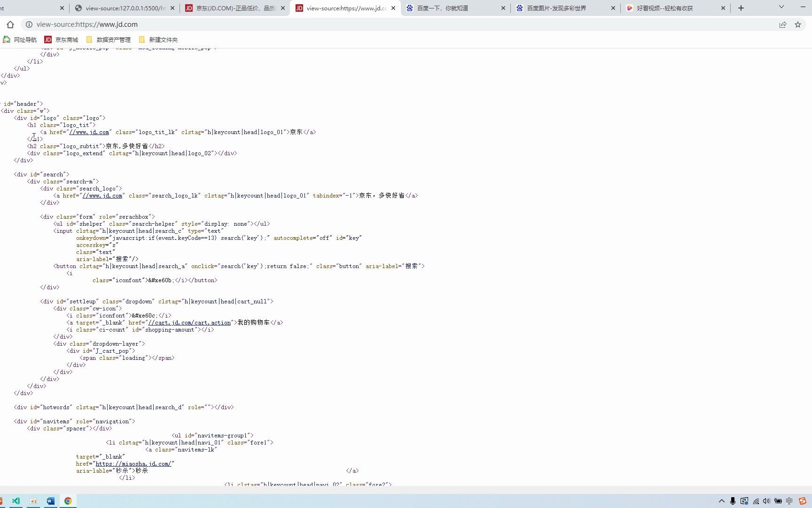Click the ul id="navitems-group1" line

213,436
